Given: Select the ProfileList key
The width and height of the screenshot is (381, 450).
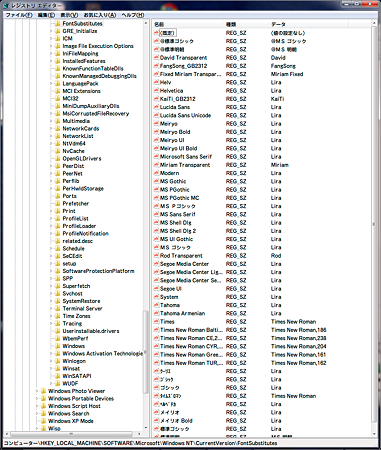Looking at the screenshot, I should pyautogui.click(x=76, y=219).
